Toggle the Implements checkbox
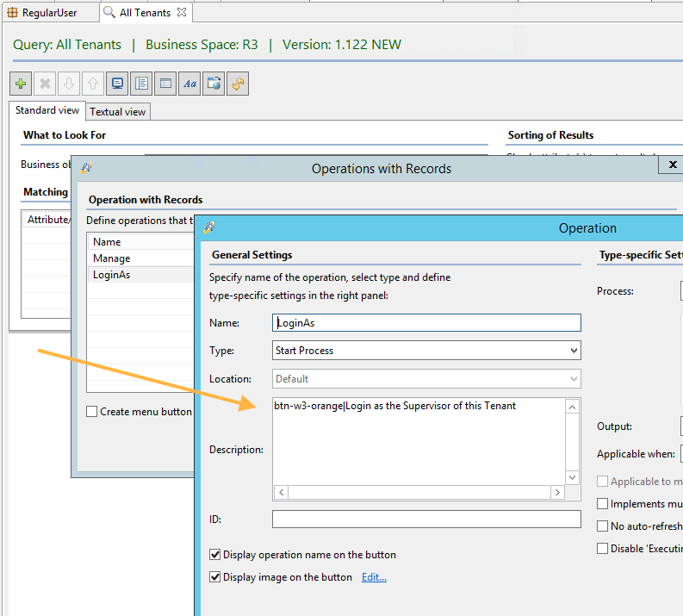Viewport: 683px width, 616px height. coord(602,504)
